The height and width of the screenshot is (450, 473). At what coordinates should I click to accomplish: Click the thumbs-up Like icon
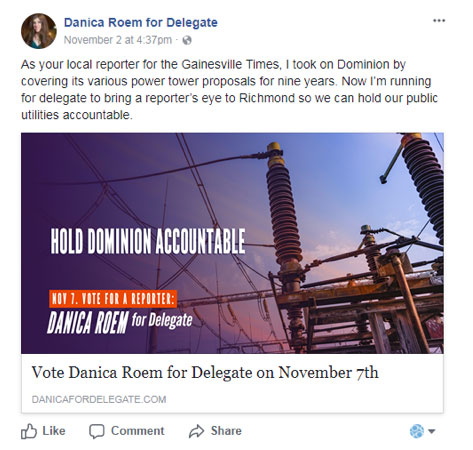pos(29,431)
